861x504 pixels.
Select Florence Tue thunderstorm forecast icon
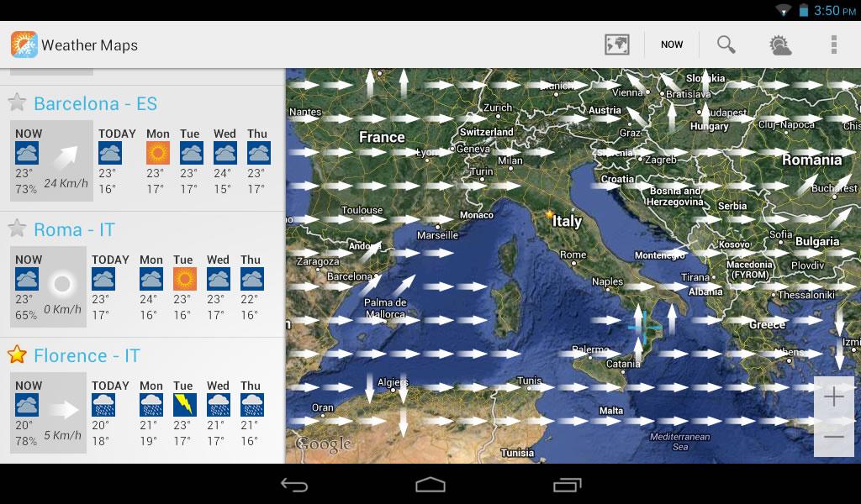(x=184, y=405)
